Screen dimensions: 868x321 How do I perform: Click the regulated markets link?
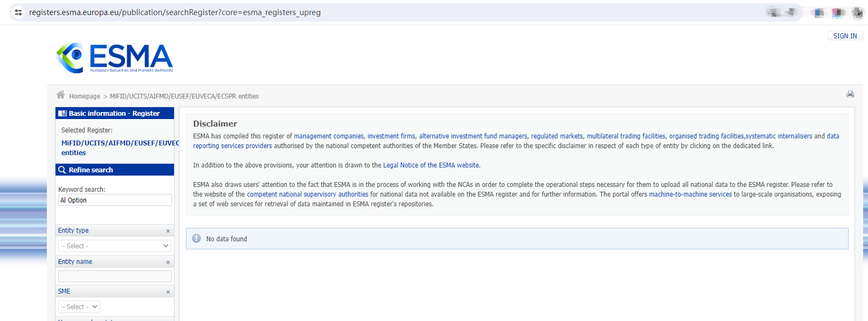coord(557,136)
